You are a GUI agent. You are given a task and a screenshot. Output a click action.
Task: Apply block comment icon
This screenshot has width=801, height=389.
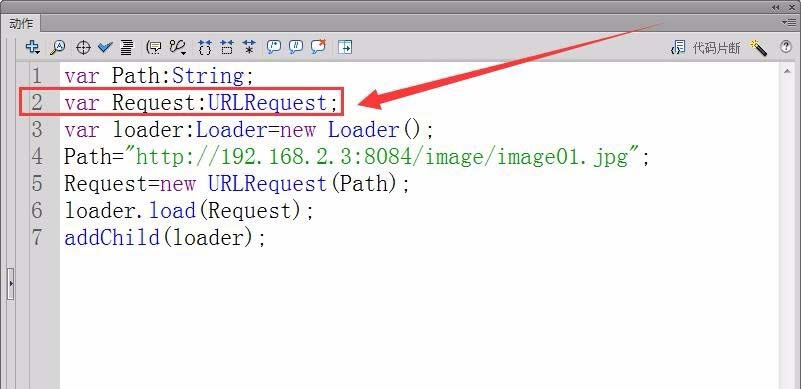tap(274, 48)
